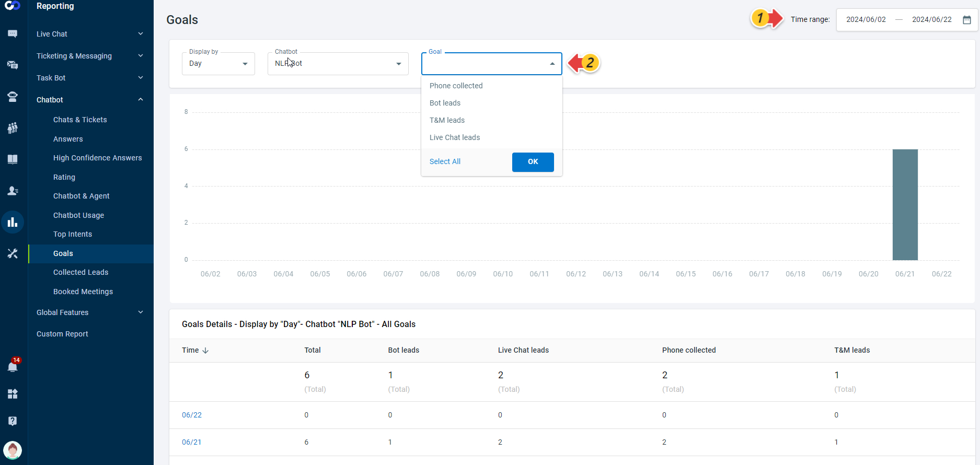The height and width of the screenshot is (465, 980).
Task: Open Chats & Tickets report
Action: (80, 120)
